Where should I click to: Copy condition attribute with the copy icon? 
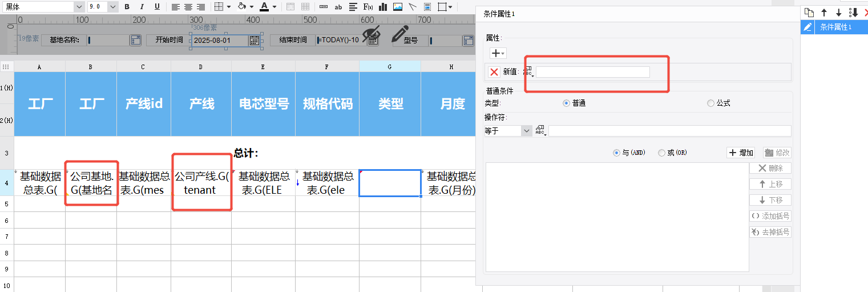(809, 13)
